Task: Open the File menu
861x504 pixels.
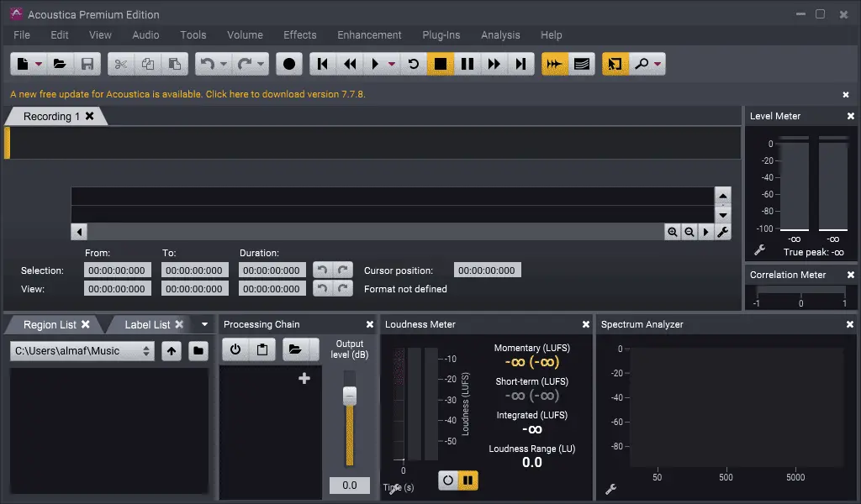Action: (22, 35)
